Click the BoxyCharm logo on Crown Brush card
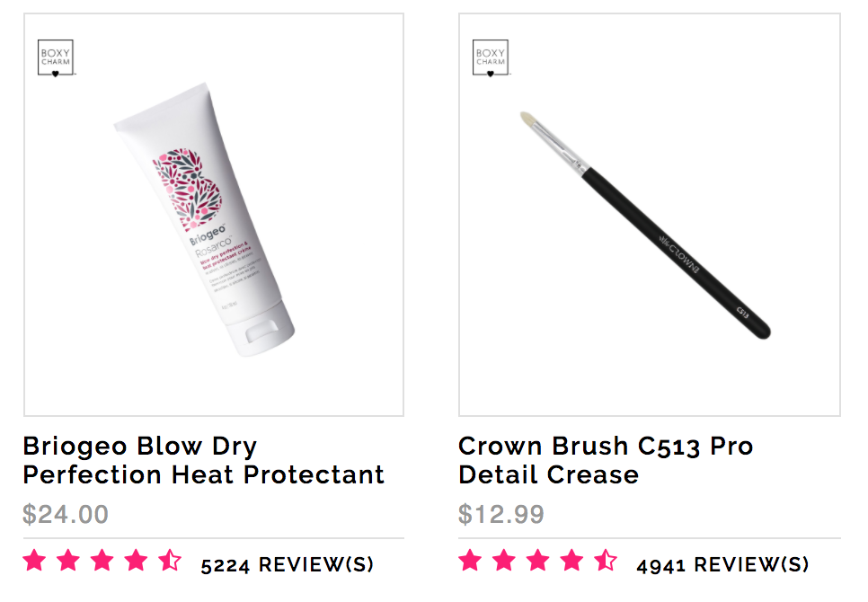 coord(491,58)
